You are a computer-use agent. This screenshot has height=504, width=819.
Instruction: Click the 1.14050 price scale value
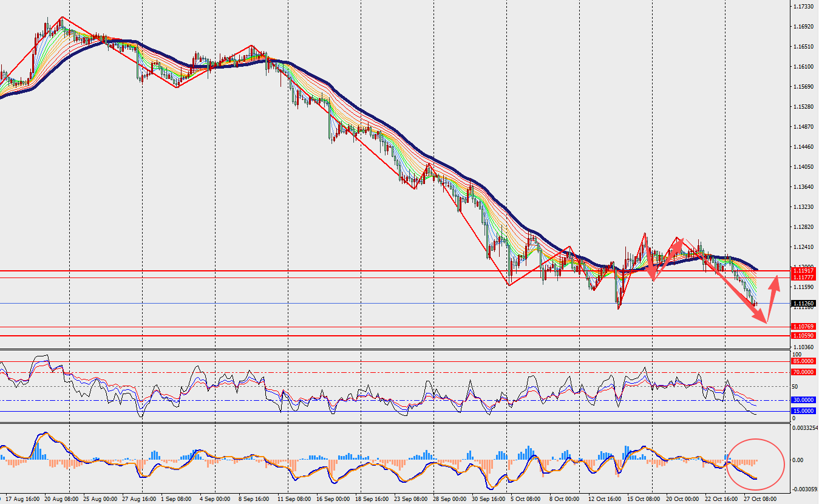(x=804, y=167)
